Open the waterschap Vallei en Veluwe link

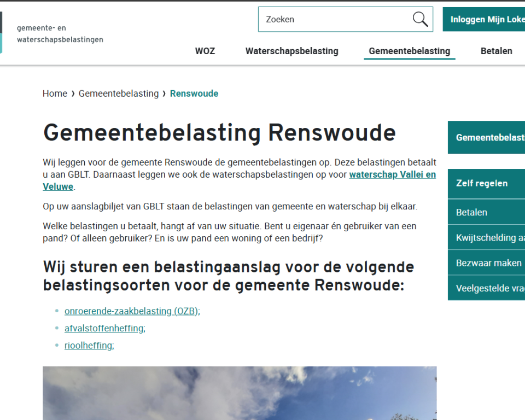coord(393,174)
